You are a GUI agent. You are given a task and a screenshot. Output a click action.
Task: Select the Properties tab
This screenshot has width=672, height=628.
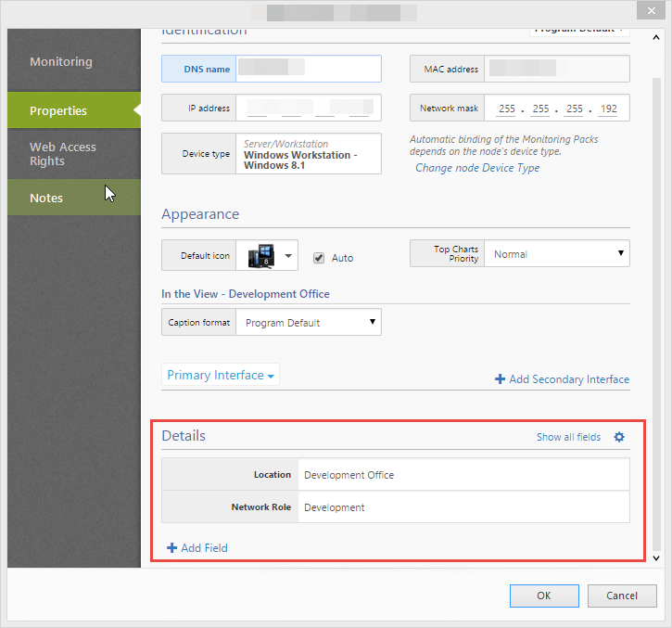(74, 110)
